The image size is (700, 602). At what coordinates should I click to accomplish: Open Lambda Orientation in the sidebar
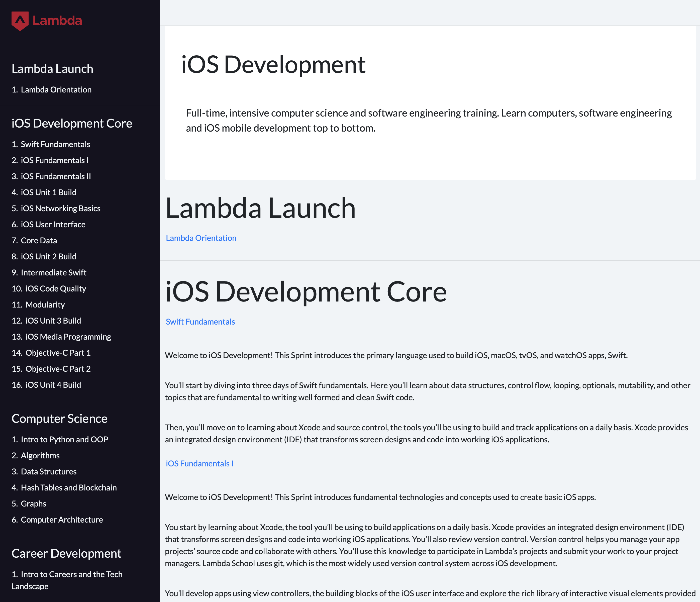(x=56, y=89)
